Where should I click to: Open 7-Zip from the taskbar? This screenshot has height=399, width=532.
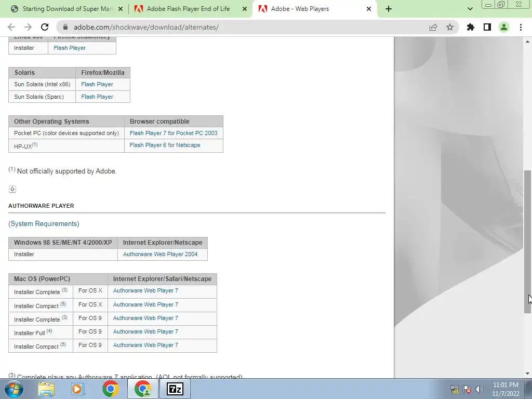pos(175,389)
